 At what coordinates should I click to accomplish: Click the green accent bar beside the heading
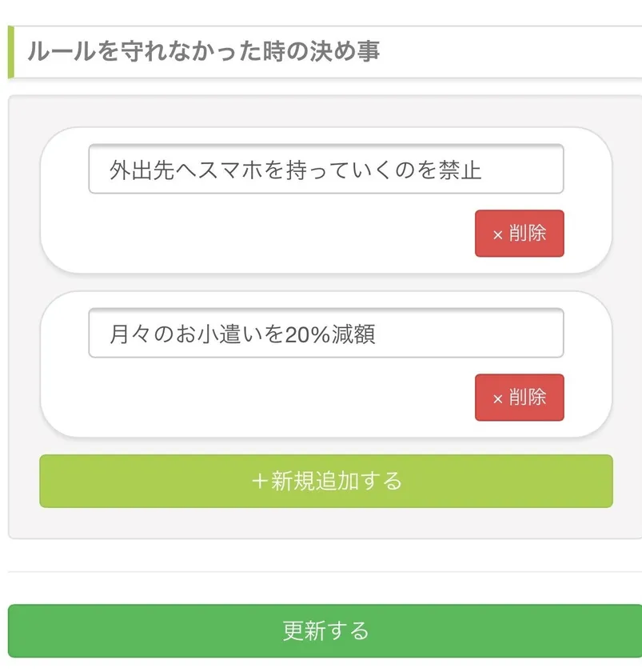tap(11, 52)
